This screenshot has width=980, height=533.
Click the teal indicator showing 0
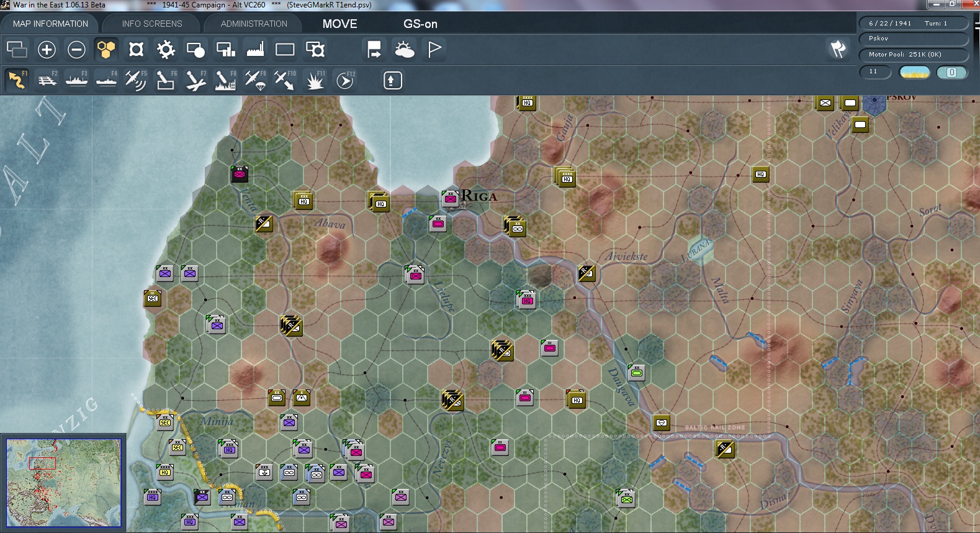click(x=951, y=72)
